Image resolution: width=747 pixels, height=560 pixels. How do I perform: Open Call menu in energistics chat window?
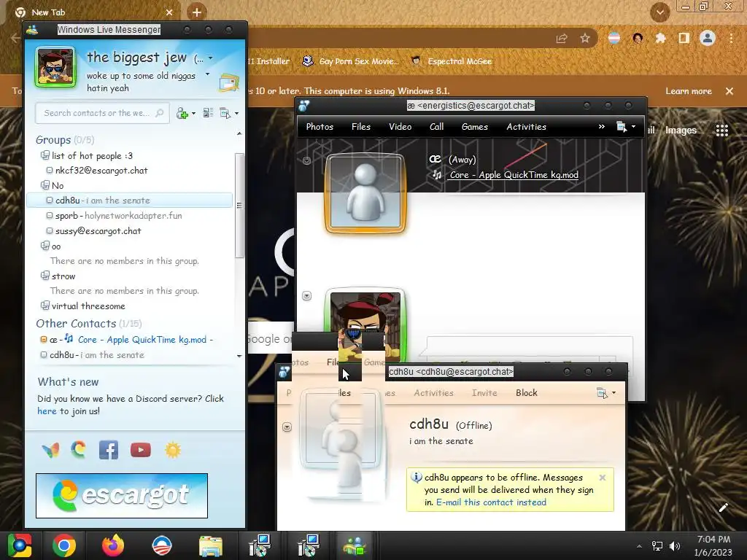point(436,127)
